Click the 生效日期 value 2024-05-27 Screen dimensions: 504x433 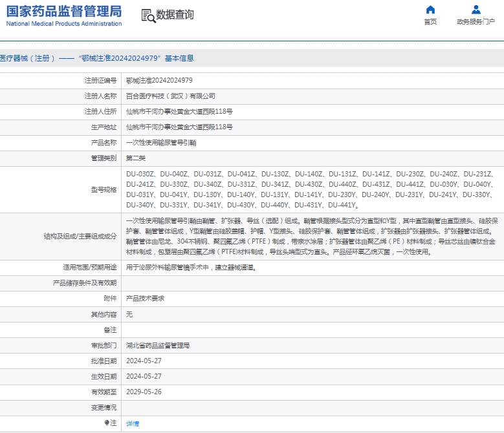coord(144,376)
